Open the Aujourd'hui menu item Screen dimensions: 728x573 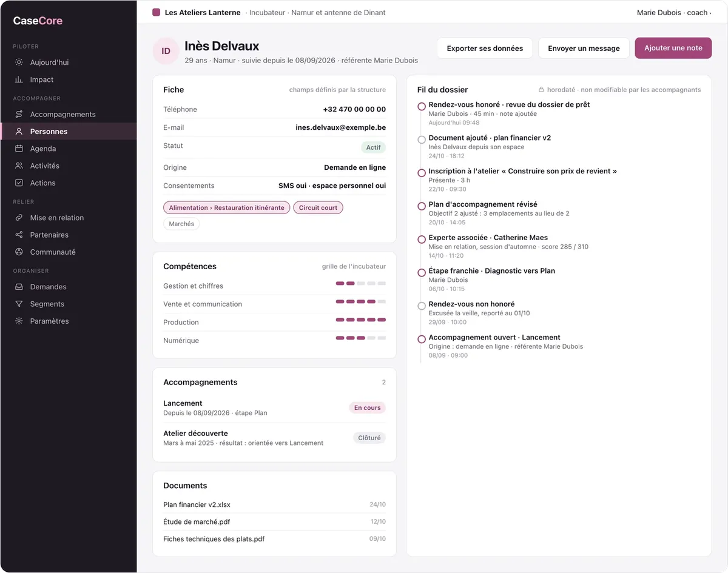pyautogui.click(x=69, y=62)
